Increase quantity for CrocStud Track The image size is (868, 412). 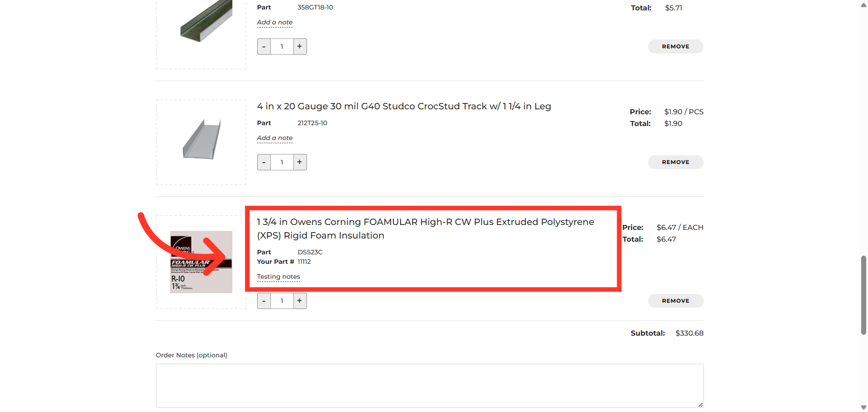pyautogui.click(x=300, y=162)
